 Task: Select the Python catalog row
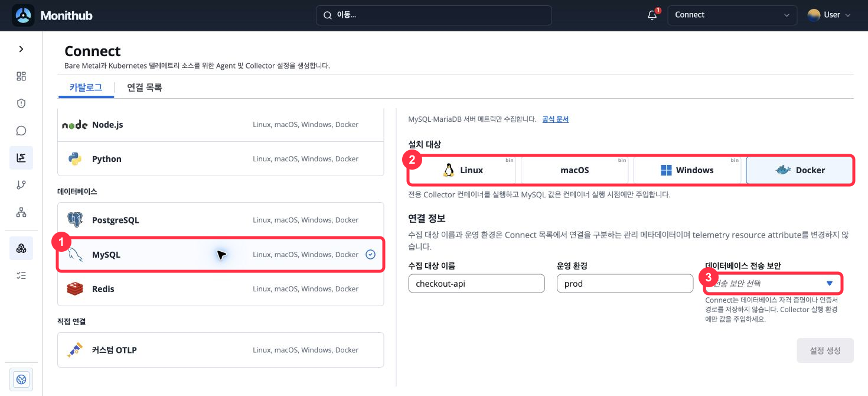[x=220, y=159]
